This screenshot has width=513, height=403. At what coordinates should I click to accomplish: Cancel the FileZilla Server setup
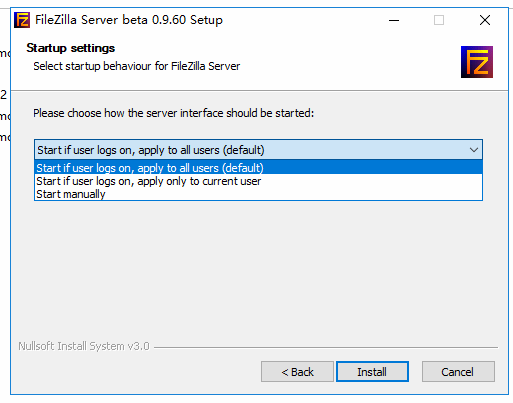pos(458,372)
